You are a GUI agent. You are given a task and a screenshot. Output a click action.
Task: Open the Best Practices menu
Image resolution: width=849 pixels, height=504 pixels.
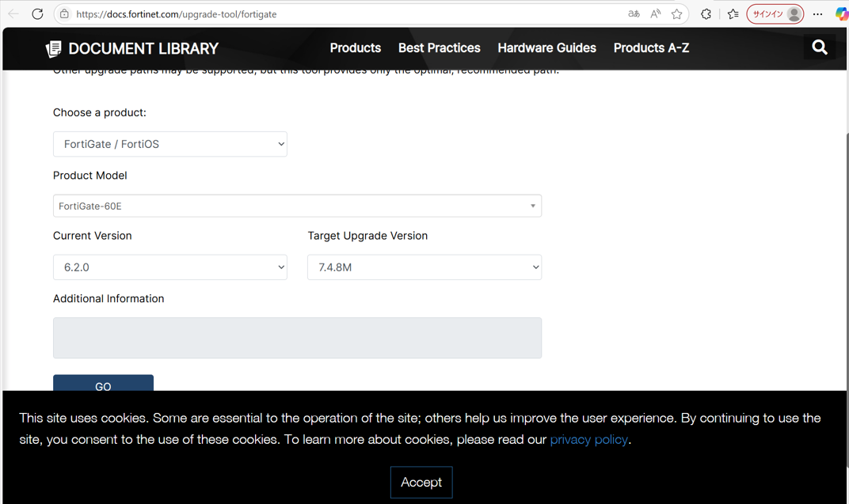click(439, 48)
